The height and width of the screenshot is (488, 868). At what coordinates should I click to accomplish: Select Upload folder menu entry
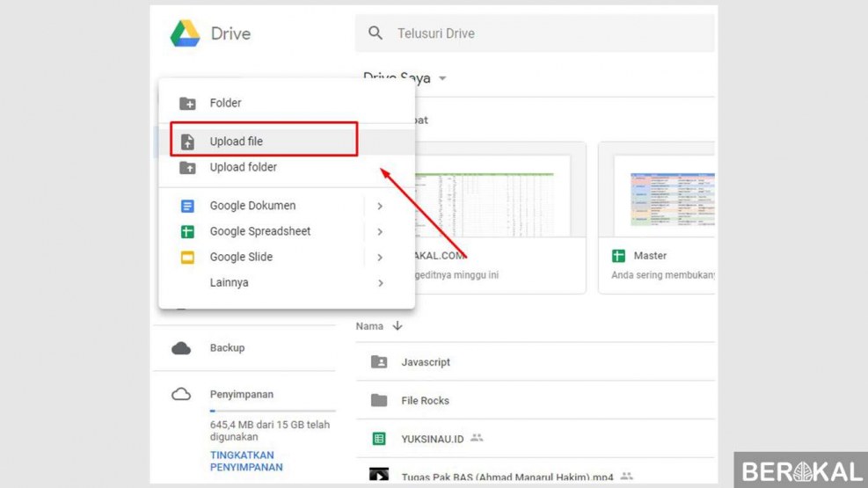tap(244, 167)
